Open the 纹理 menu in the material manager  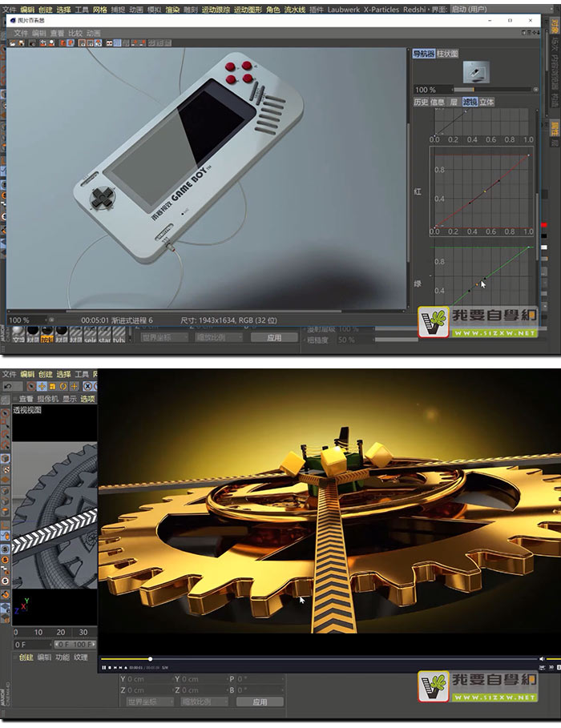pyautogui.click(x=80, y=657)
